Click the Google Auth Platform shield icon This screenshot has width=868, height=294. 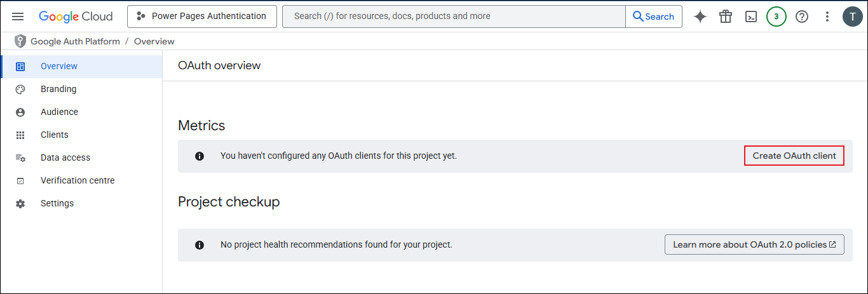tap(20, 41)
